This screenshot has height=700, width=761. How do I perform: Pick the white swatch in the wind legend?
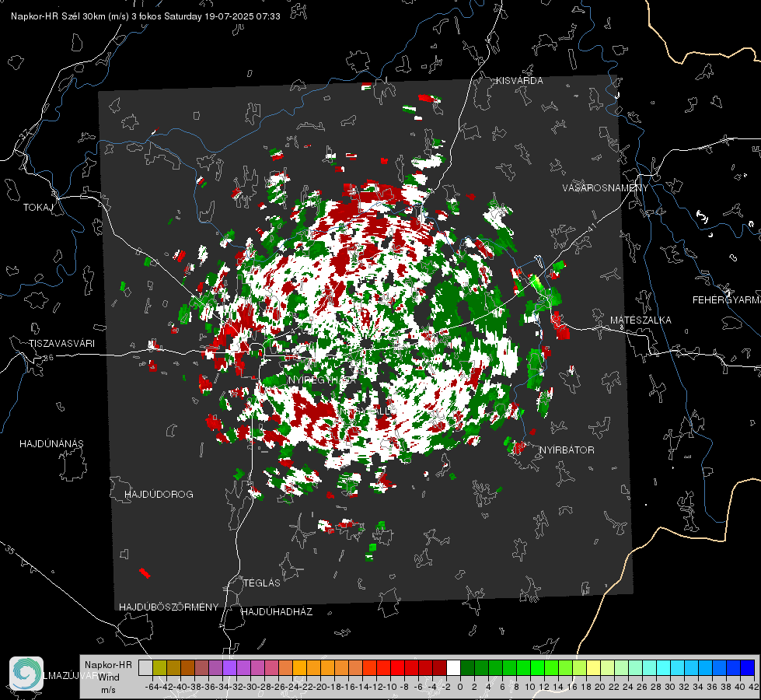click(x=453, y=667)
